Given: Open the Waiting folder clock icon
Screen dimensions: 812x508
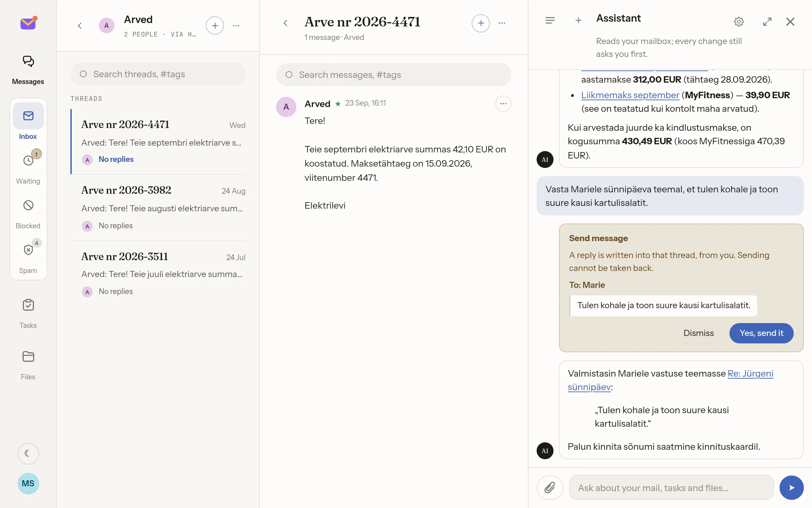Looking at the screenshot, I should coord(28,160).
